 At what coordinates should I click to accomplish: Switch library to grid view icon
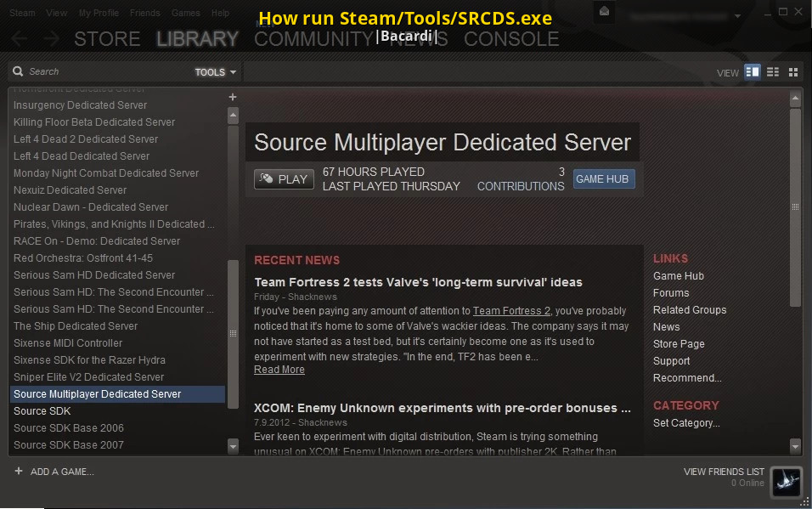[x=793, y=72]
